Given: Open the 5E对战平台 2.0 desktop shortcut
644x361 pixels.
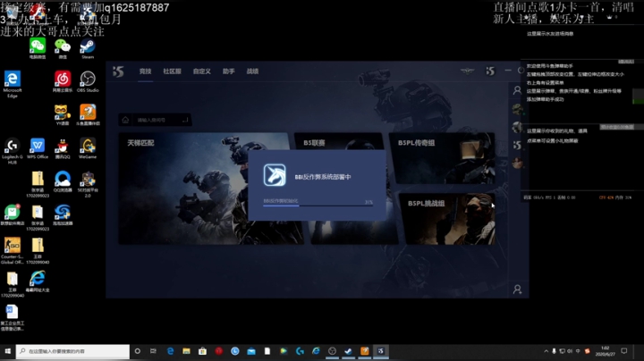Looking at the screenshot, I should [x=88, y=185].
